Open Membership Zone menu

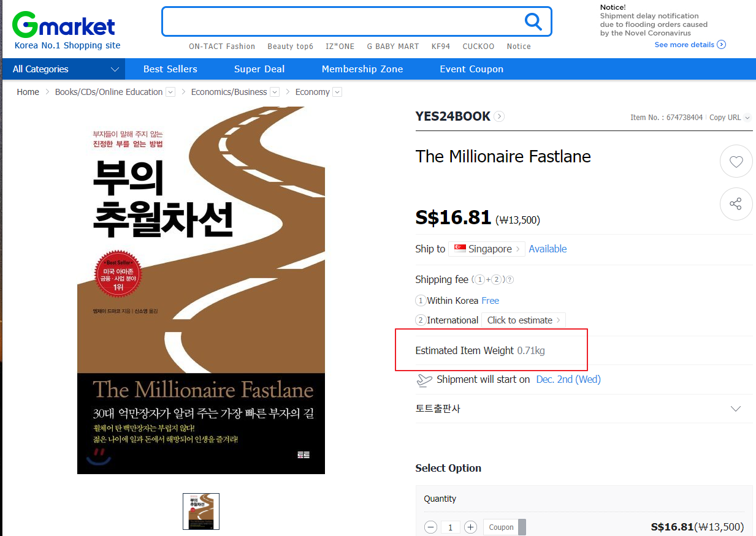click(362, 69)
